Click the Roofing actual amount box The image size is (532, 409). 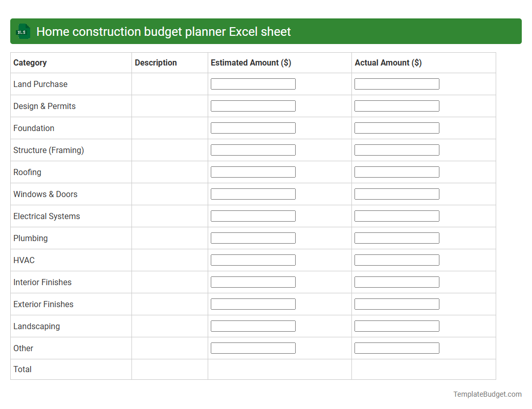(396, 171)
